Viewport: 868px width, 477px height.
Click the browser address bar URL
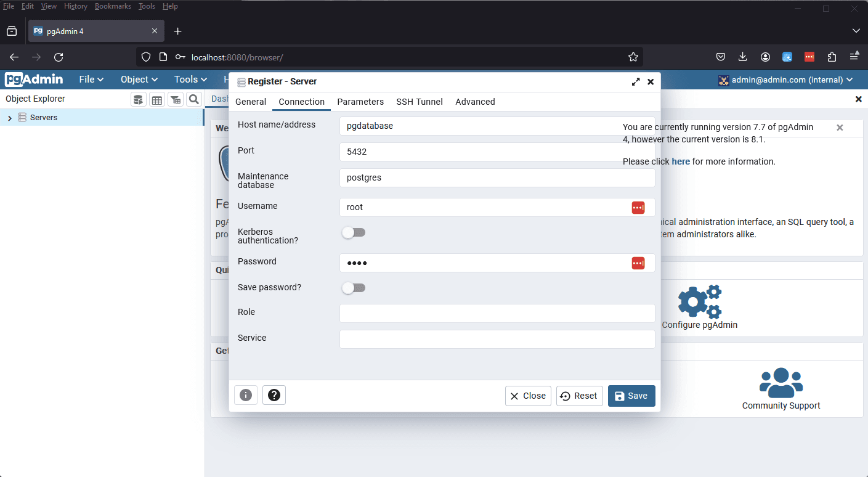(237, 57)
